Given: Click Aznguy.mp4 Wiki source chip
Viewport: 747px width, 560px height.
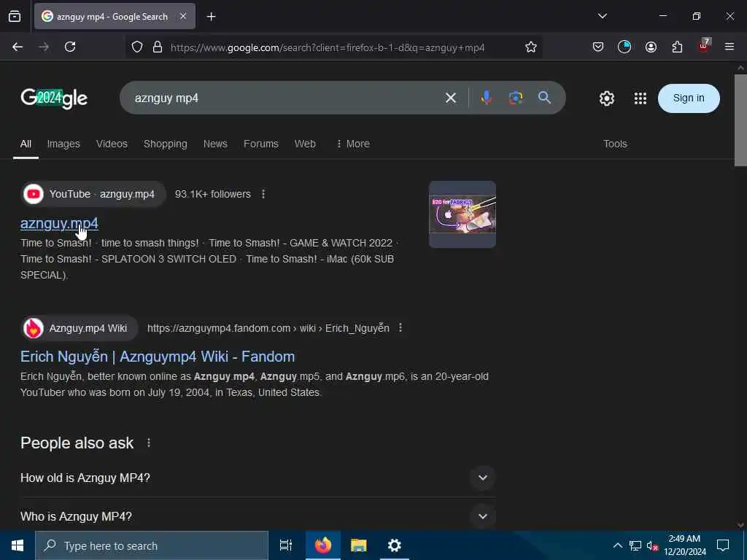Looking at the screenshot, I should pos(80,328).
